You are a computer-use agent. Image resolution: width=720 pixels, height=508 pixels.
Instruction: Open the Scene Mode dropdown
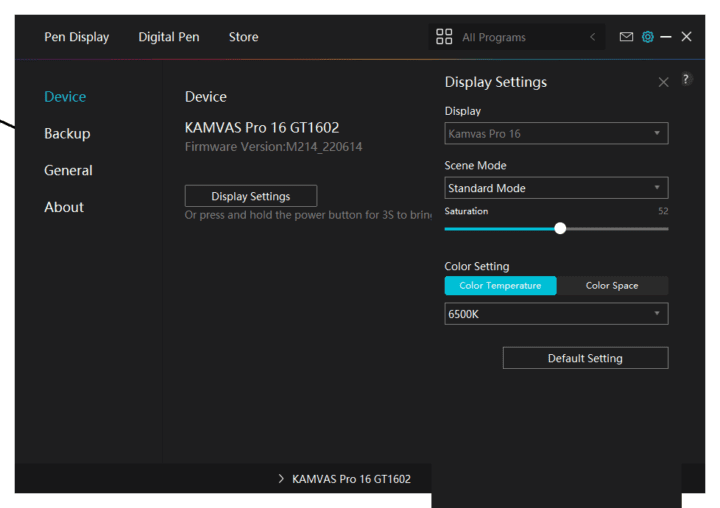tap(556, 188)
